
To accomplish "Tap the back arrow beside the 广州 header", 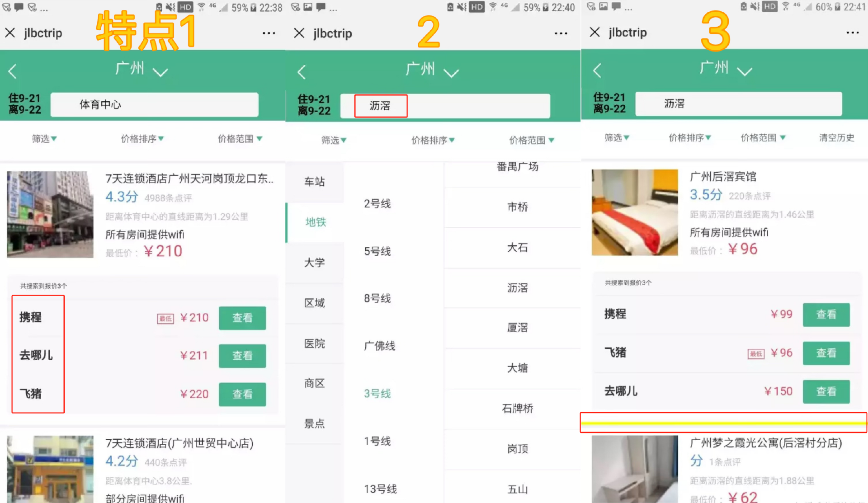I will [x=13, y=71].
